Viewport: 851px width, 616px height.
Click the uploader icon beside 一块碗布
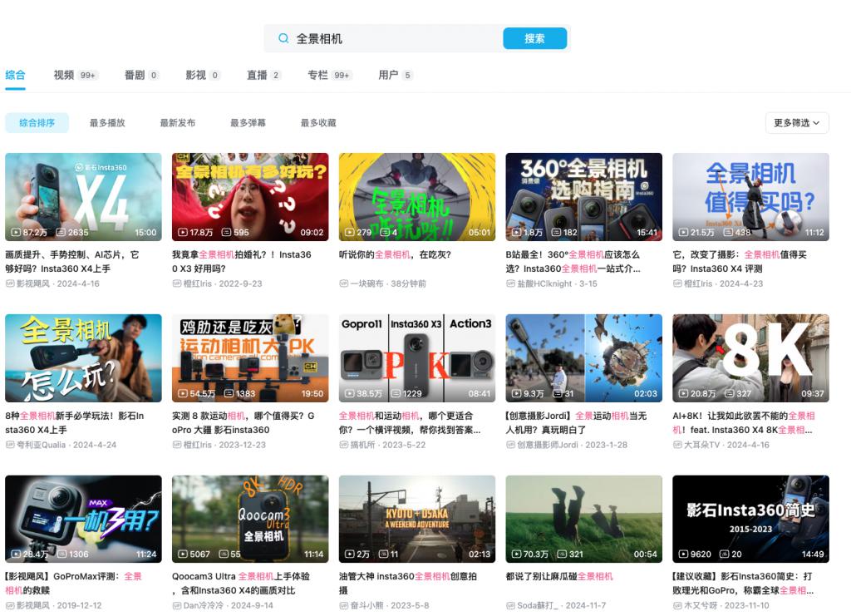coord(343,283)
